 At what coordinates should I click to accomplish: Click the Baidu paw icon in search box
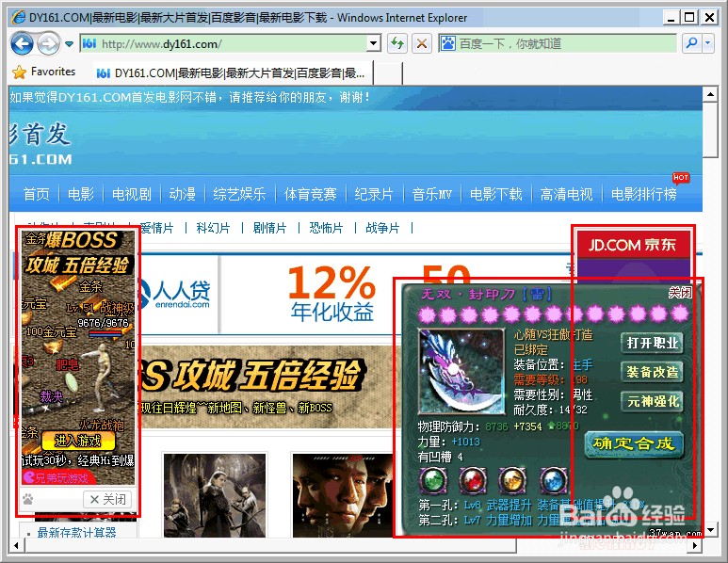(448, 43)
